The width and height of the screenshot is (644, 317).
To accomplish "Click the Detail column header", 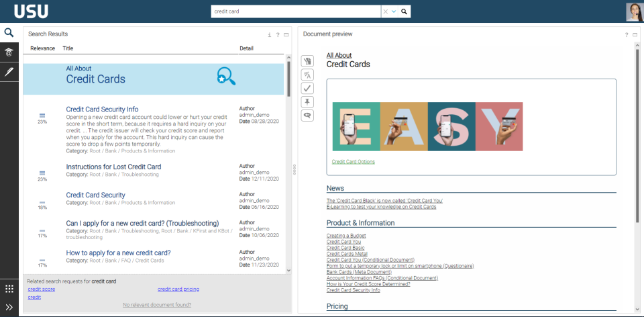I will coord(246,48).
